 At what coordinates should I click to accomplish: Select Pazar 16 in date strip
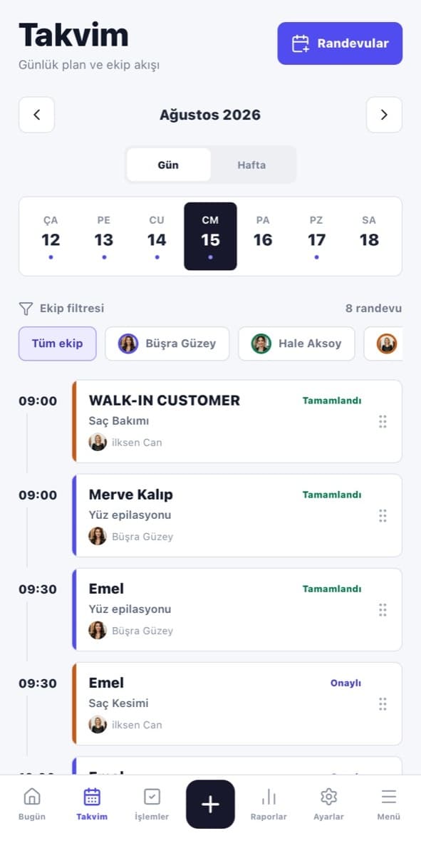click(x=263, y=237)
